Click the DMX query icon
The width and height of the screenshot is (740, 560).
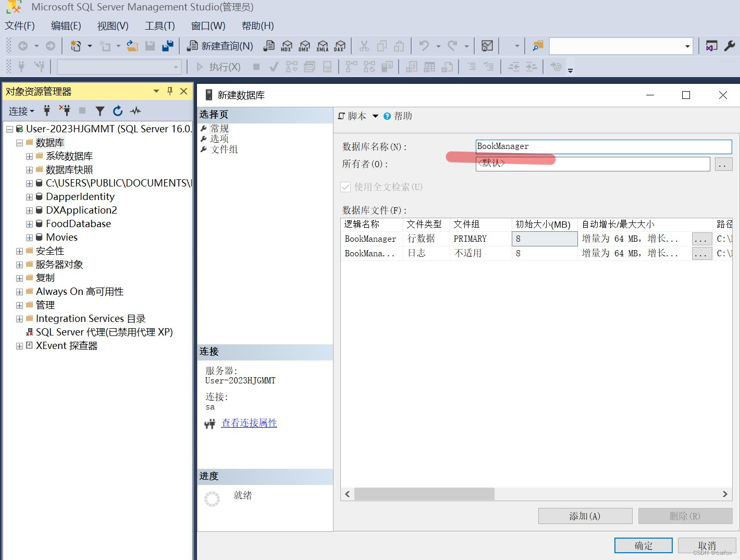point(304,46)
